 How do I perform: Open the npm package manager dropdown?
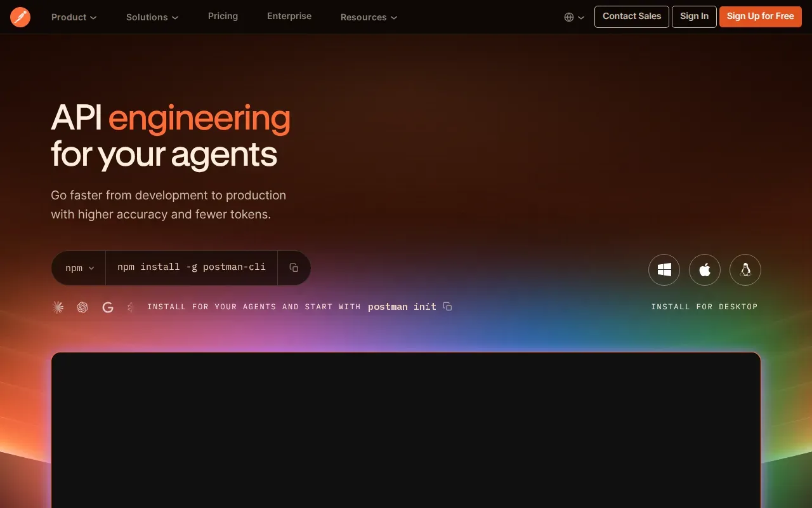(x=79, y=268)
